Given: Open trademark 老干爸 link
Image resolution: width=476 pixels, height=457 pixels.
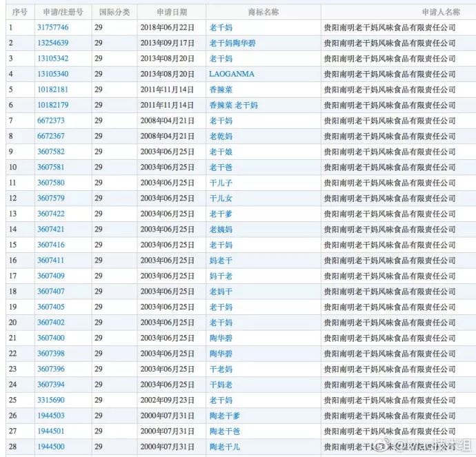Looking at the screenshot, I should 221,167.
